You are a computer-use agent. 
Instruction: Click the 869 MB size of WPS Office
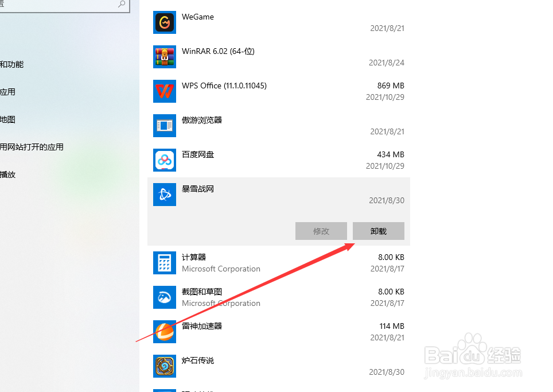[x=391, y=86]
